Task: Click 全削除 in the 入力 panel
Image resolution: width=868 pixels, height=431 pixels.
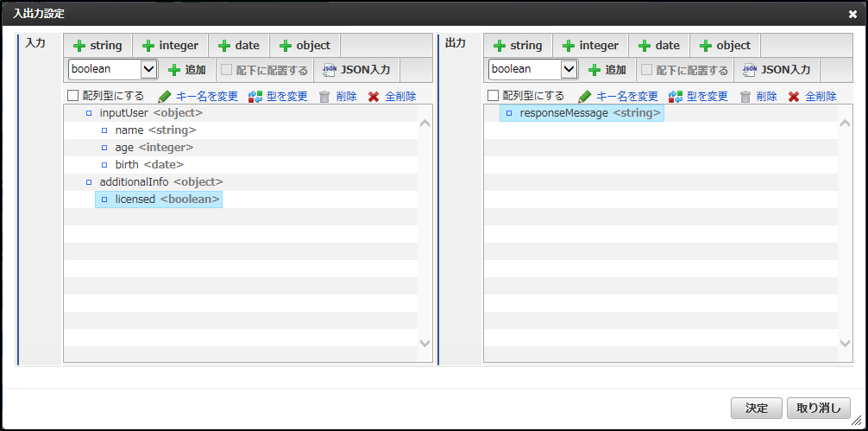Action: 392,97
